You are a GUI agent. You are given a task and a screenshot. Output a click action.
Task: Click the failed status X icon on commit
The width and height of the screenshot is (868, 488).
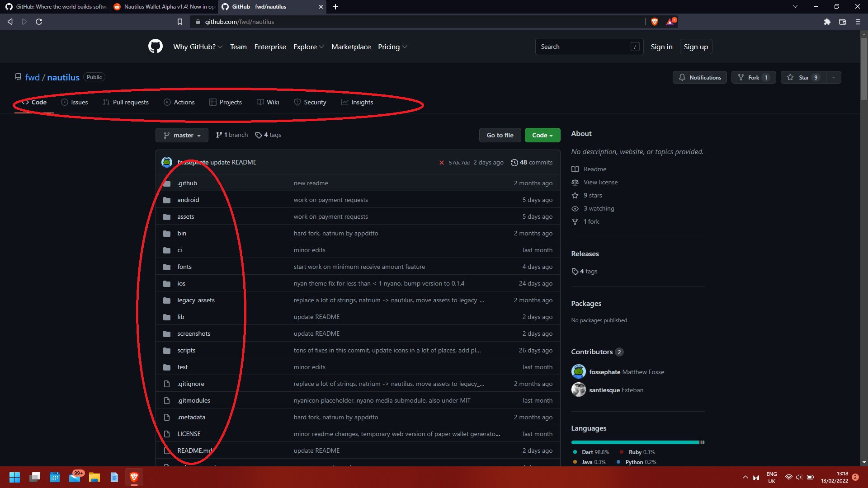click(x=442, y=163)
